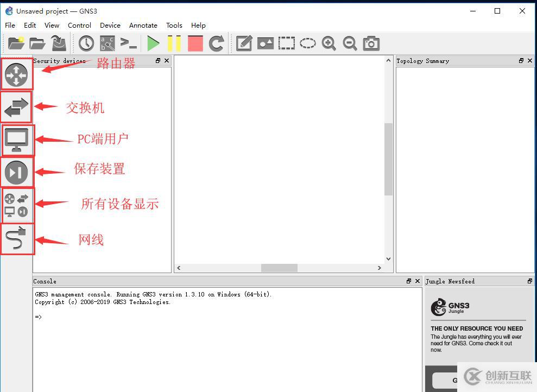537x392 pixels.
Task: Maximize the GNS3 window
Action: coord(497,11)
